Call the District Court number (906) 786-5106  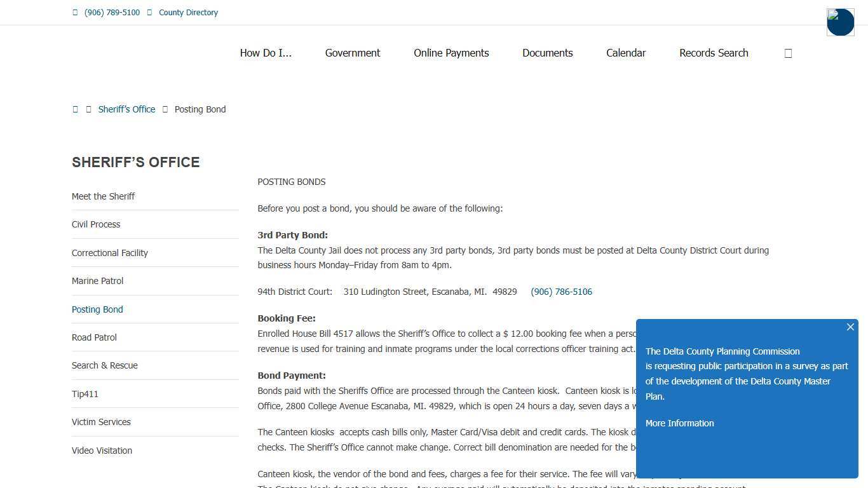point(561,292)
